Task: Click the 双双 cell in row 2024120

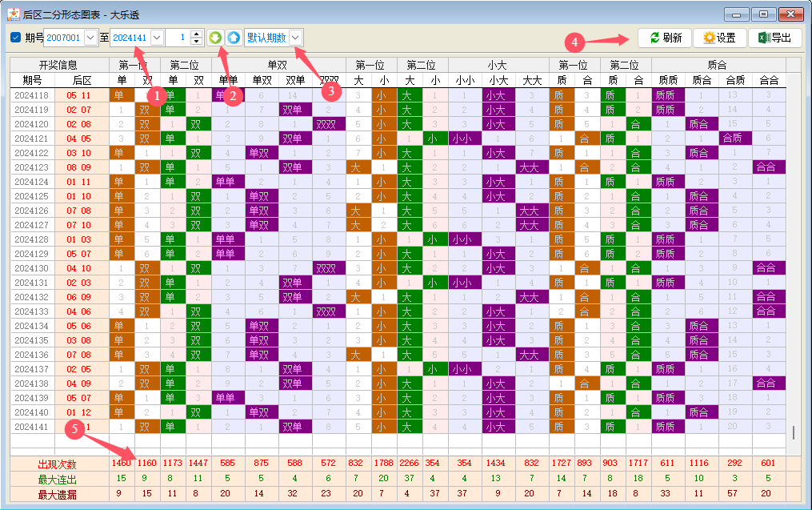Action: [x=329, y=124]
